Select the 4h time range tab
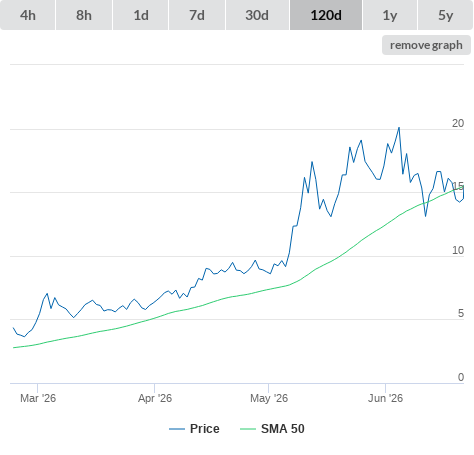The image size is (474, 455). 28,15
